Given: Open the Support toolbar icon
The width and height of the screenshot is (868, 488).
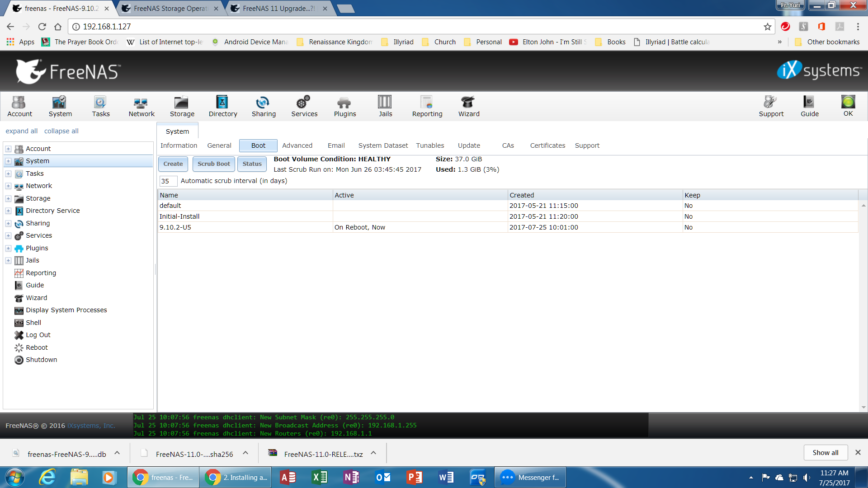Looking at the screenshot, I should [771, 106].
